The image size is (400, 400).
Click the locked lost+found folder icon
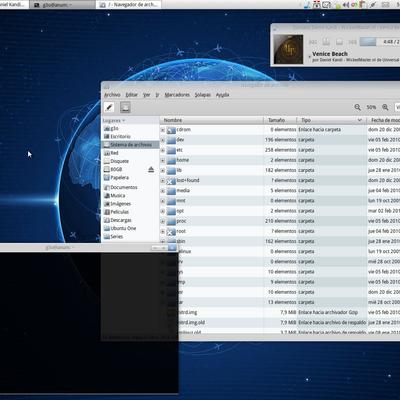tap(171, 181)
